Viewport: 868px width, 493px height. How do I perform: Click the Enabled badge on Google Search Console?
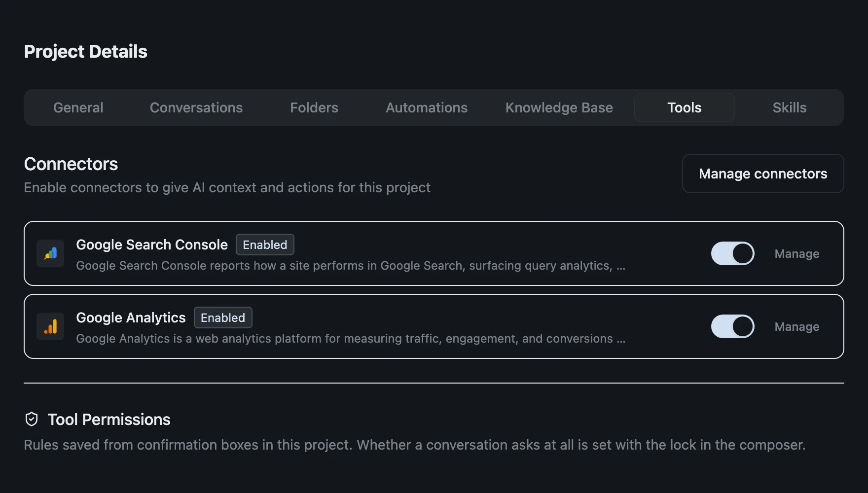click(x=265, y=245)
